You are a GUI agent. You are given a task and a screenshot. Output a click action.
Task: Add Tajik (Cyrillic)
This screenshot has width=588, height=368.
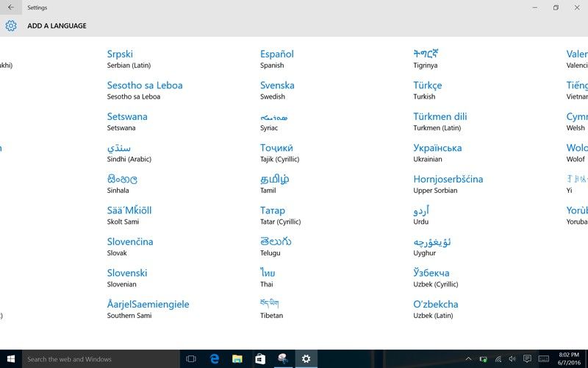280,153
